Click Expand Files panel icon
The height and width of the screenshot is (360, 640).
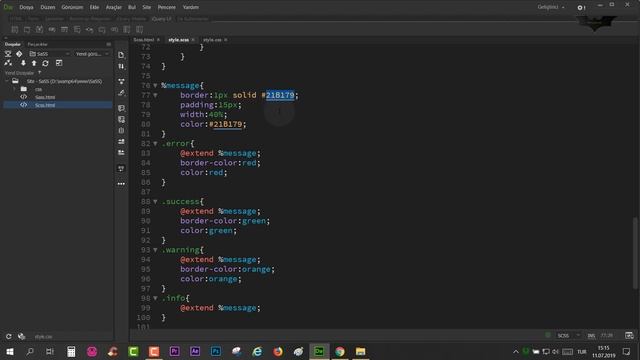click(59, 63)
